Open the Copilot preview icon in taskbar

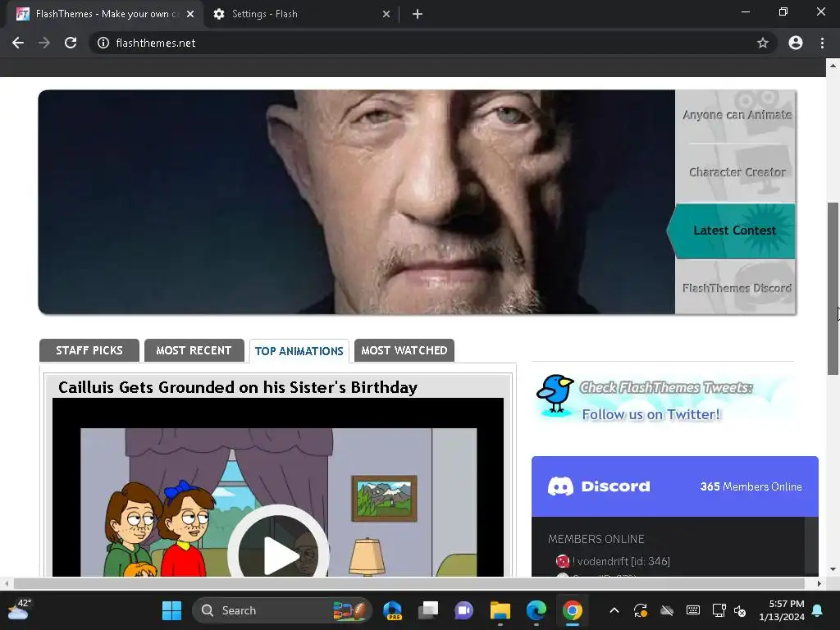coord(393,610)
